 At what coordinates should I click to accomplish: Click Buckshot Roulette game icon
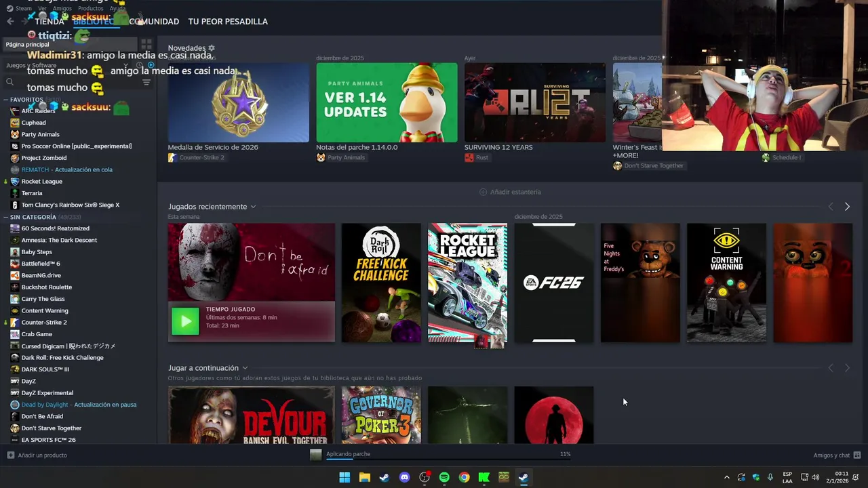15,287
